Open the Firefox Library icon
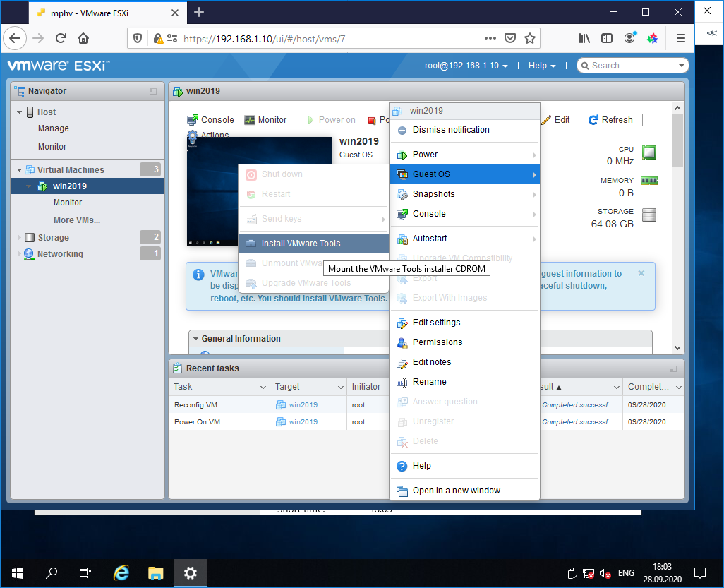The height and width of the screenshot is (588, 724). click(x=584, y=38)
